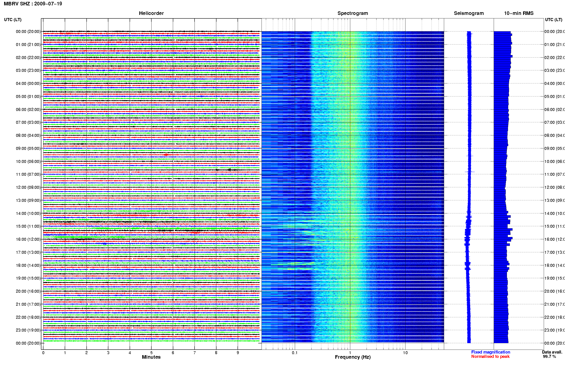Click the left 11:00 (07:00) time label
The width and height of the screenshot is (588, 368).
[28, 174]
